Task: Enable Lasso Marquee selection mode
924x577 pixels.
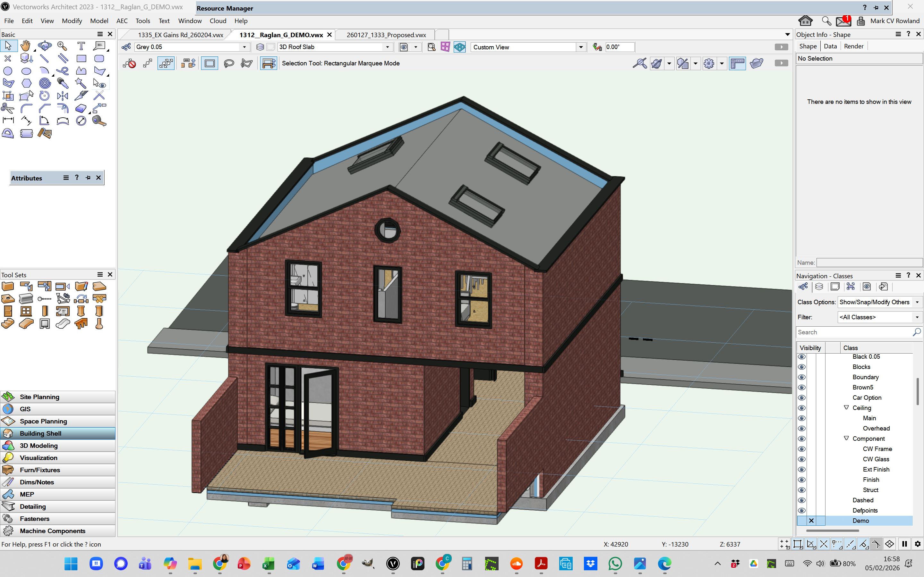Action: pyautogui.click(x=229, y=63)
